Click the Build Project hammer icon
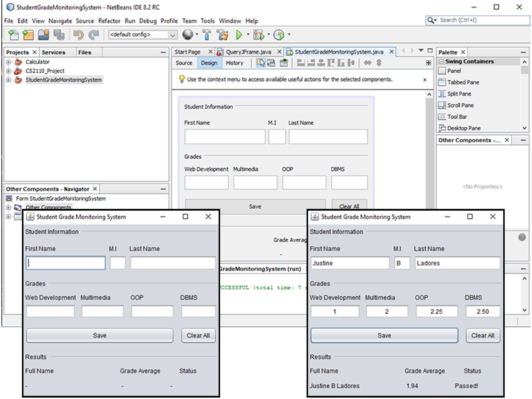Viewport: 532px width, 399px height. tap(207, 35)
